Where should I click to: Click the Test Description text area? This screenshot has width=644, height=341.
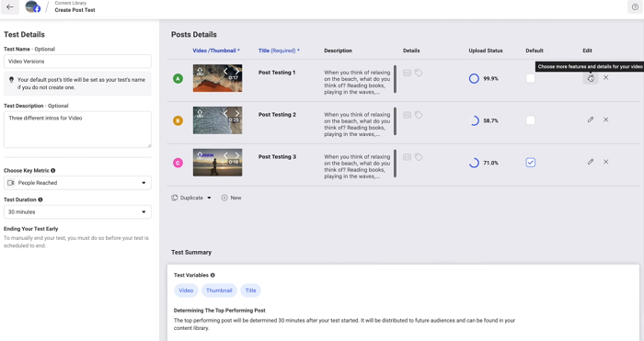77,130
